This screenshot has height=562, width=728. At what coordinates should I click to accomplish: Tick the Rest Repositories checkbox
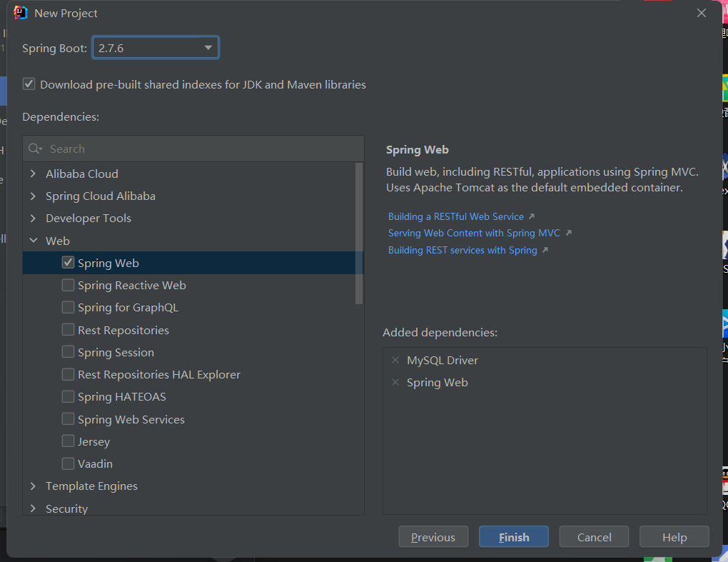pyautogui.click(x=68, y=329)
